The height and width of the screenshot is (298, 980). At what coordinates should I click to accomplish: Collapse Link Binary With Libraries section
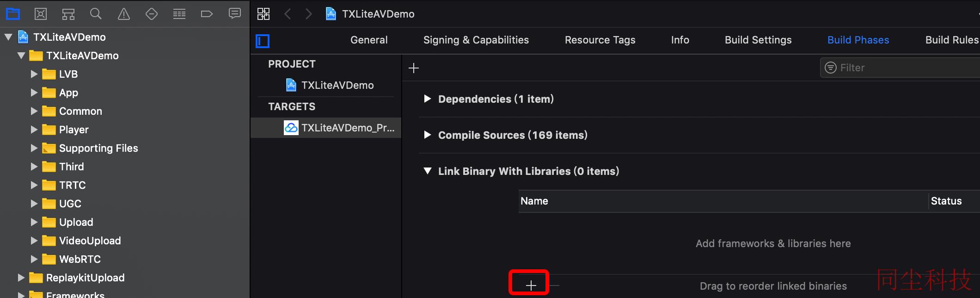tap(428, 171)
